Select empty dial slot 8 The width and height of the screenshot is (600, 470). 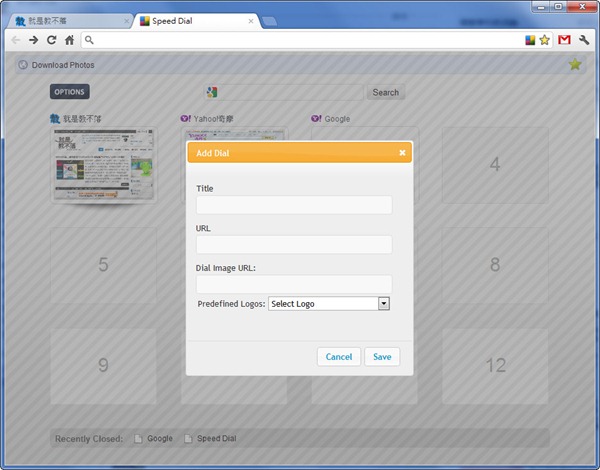(495, 265)
